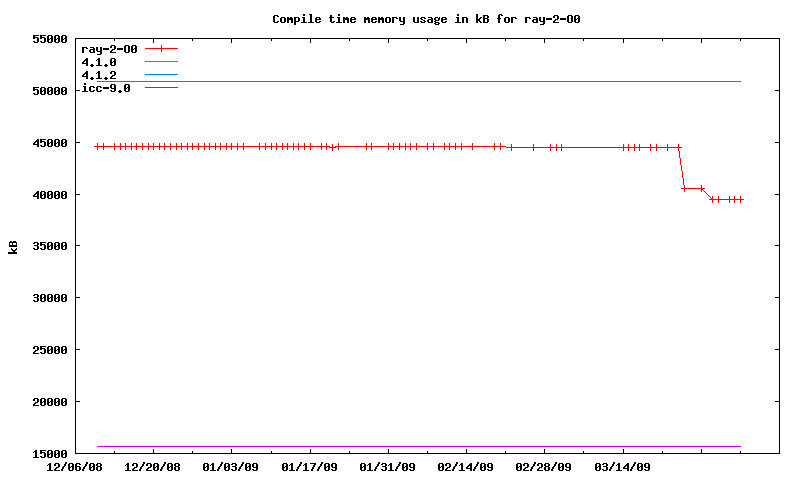Click the last red data point at 39500
The width and height of the screenshot is (800, 480).
pos(740,199)
